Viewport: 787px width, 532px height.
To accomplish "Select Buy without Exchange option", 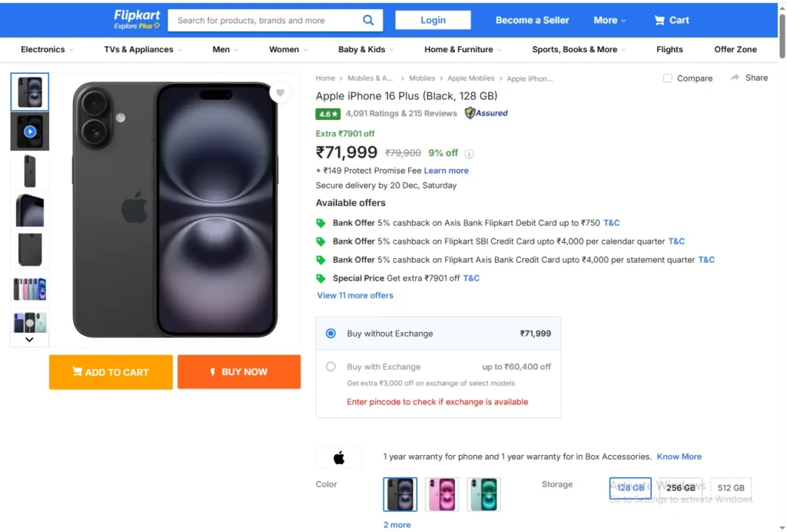I will click(x=330, y=334).
